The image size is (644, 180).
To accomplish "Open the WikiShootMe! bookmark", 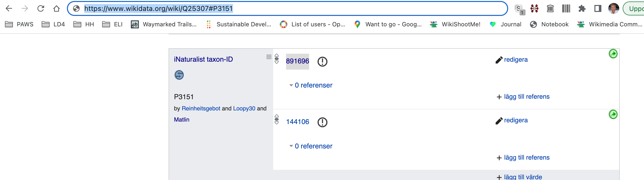I will coord(455,24).
